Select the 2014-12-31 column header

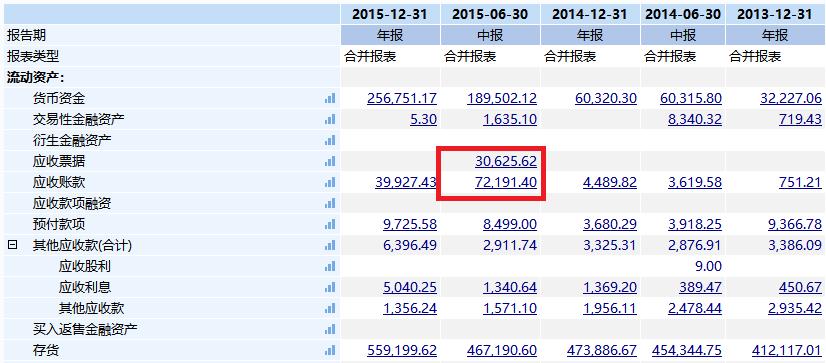tap(590, 14)
